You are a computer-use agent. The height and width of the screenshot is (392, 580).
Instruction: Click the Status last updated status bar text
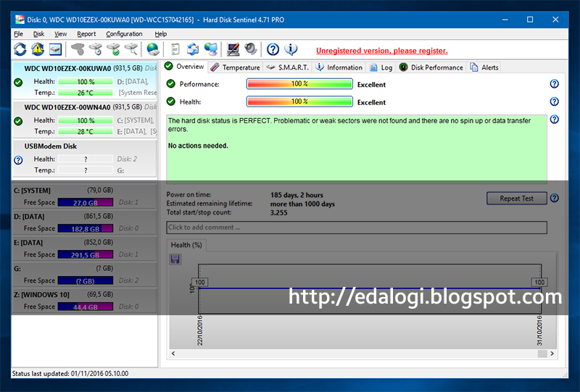70,373
